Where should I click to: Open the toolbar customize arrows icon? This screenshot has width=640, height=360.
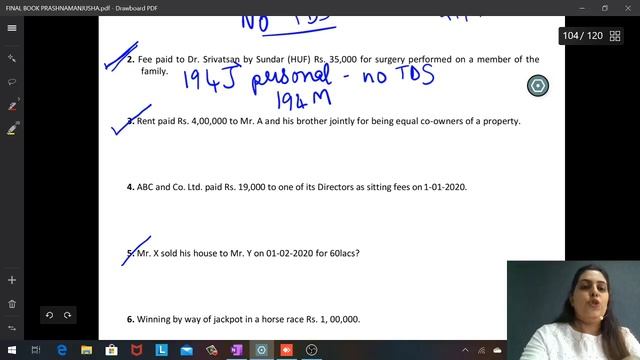(12, 328)
